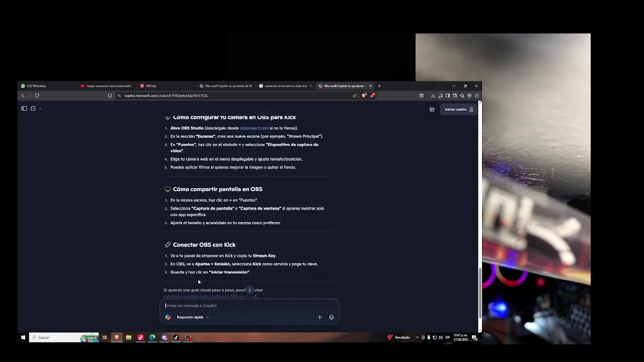Activate microphone voice input icon
This screenshot has height=362, width=644.
click(x=332, y=317)
